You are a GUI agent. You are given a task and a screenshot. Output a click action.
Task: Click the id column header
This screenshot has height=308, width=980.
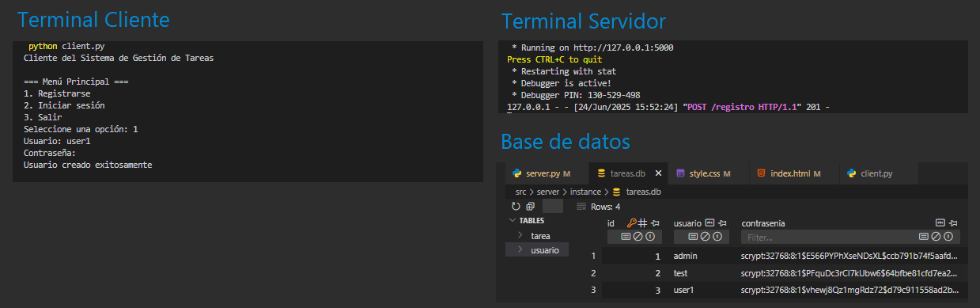coord(611,223)
